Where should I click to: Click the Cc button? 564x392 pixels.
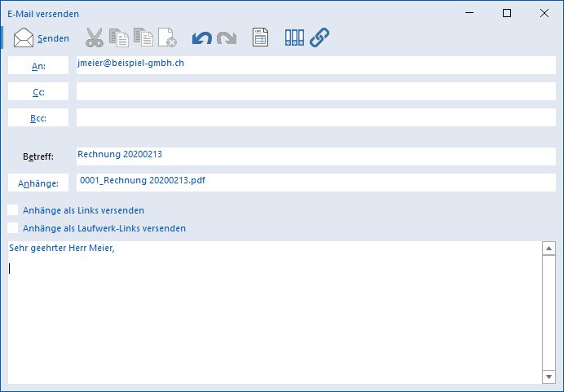[x=38, y=92]
